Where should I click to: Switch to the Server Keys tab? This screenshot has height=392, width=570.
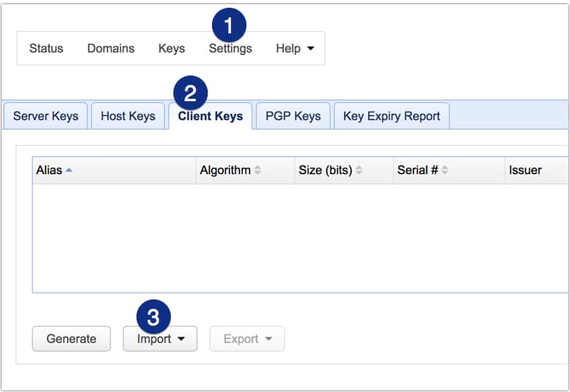click(45, 117)
